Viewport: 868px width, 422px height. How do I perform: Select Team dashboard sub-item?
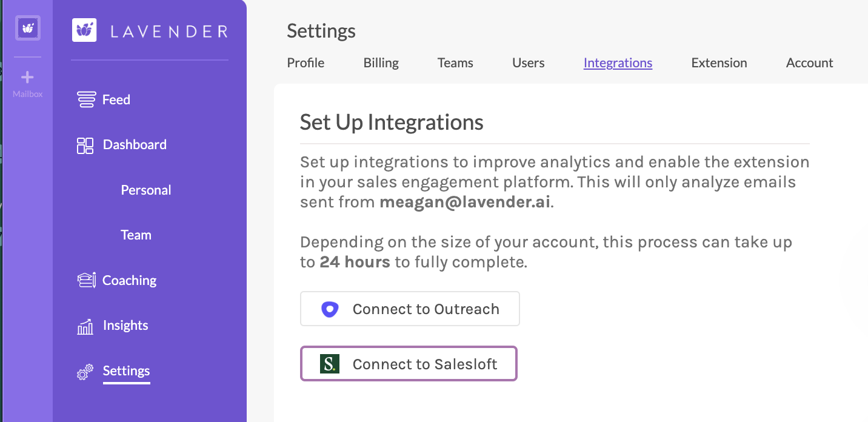[136, 235]
